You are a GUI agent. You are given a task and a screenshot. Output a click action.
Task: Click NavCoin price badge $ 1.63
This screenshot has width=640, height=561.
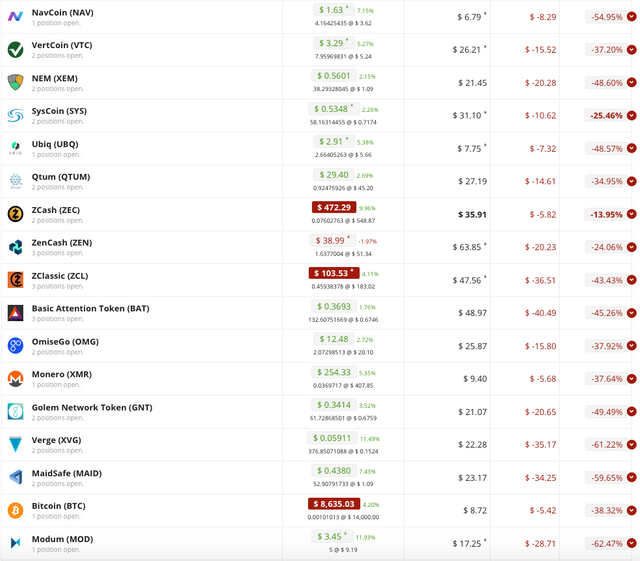(334, 10)
